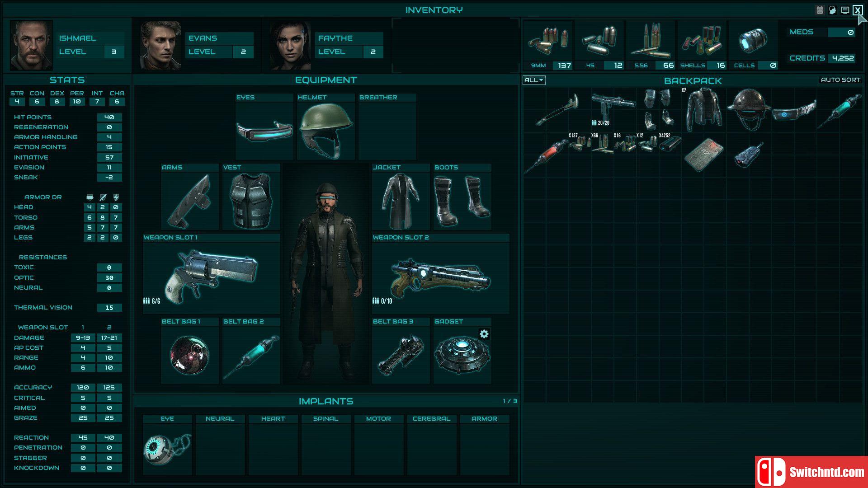Pick the handheld radio device in backpack

coord(749,155)
